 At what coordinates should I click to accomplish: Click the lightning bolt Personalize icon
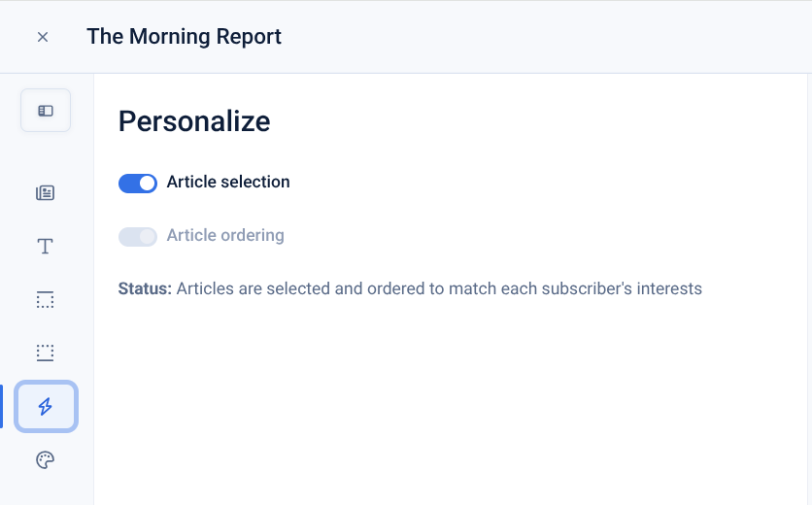pyautogui.click(x=46, y=406)
